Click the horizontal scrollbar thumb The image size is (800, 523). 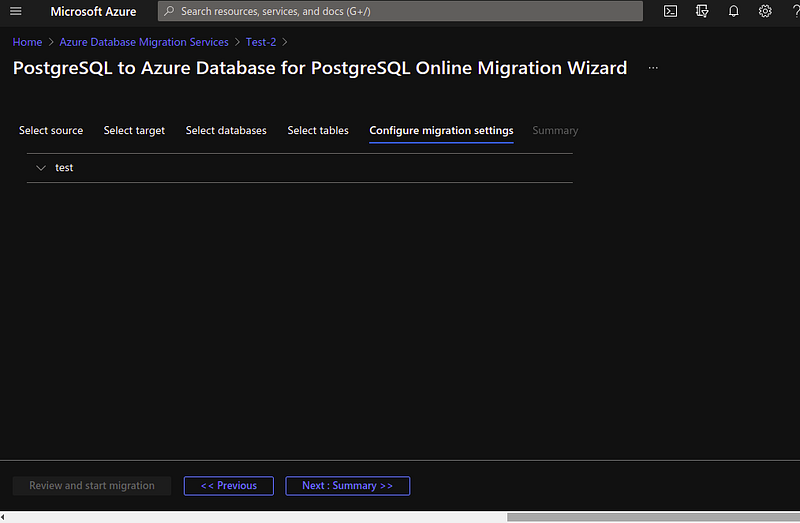[653, 517]
